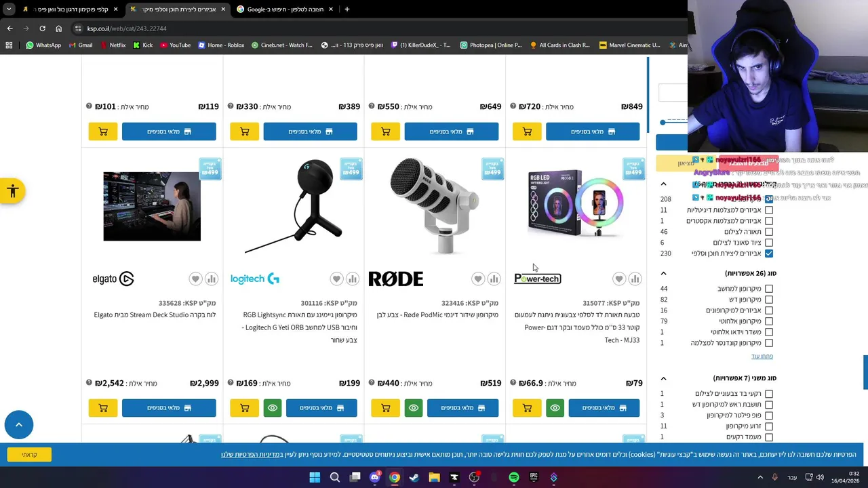Compare the Power-Tech ring light product
The width and height of the screenshot is (868, 488).
tap(635, 279)
